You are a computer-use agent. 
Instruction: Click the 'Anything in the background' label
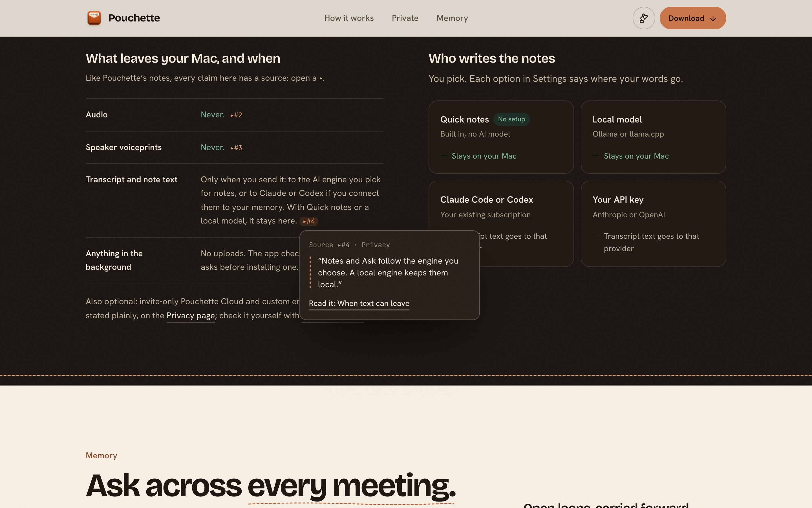pyautogui.click(x=114, y=260)
